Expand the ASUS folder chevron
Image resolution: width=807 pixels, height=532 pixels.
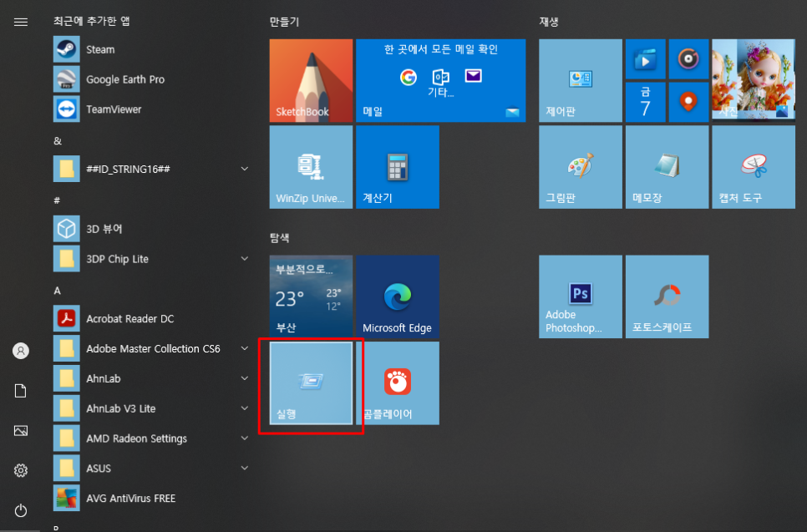tap(245, 468)
